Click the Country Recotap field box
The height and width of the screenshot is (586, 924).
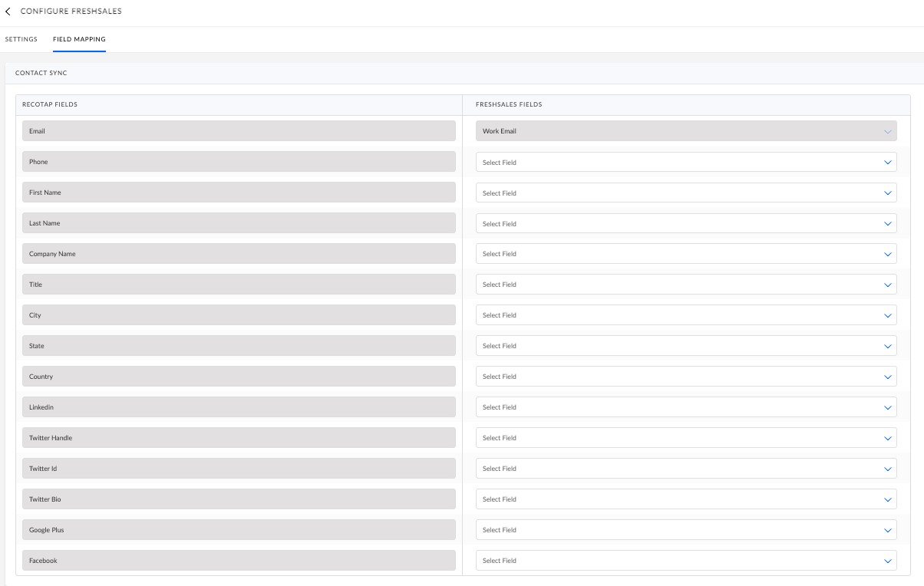point(239,377)
